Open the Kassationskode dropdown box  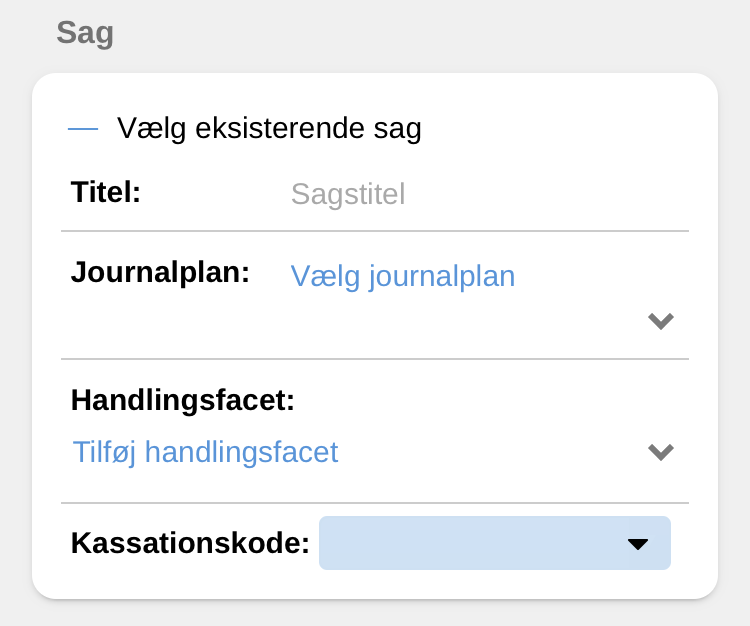(470, 543)
